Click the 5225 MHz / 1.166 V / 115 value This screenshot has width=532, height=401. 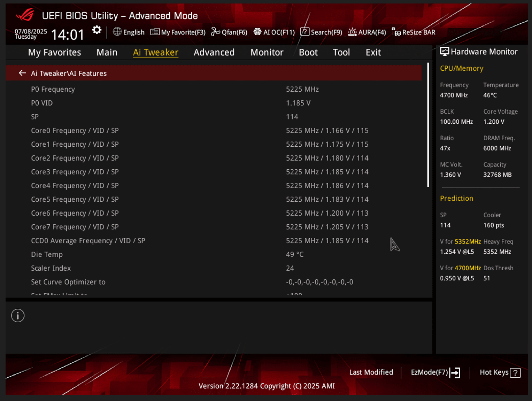[x=327, y=130]
